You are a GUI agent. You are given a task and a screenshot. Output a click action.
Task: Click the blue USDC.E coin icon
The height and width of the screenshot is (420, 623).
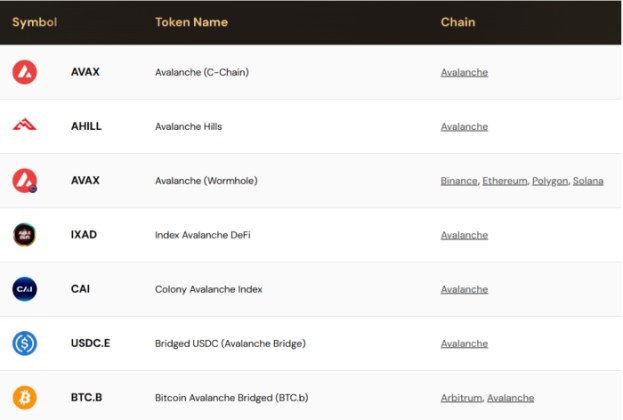[24, 343]
